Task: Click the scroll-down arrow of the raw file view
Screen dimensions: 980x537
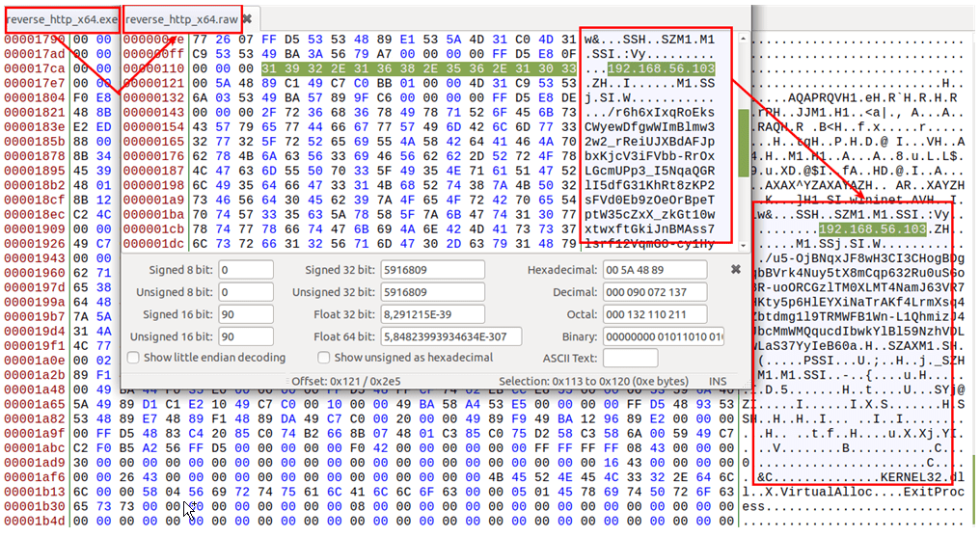Action: [x=743, y=246]
